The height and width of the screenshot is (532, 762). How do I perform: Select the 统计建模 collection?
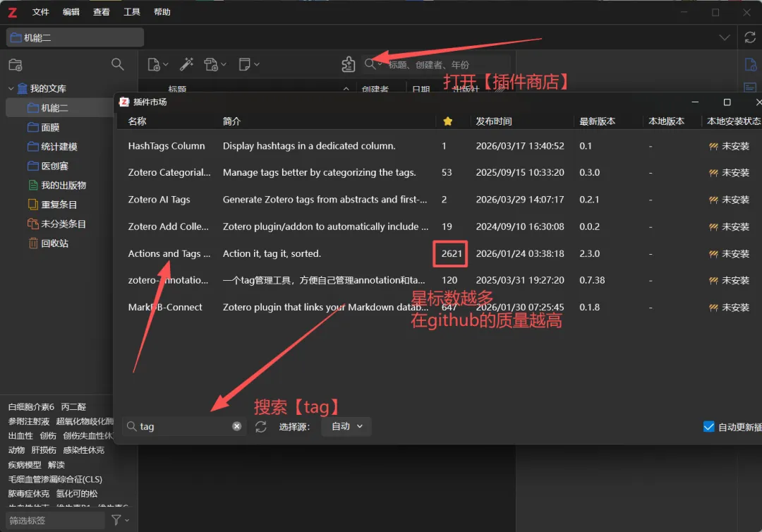[59, 147]
